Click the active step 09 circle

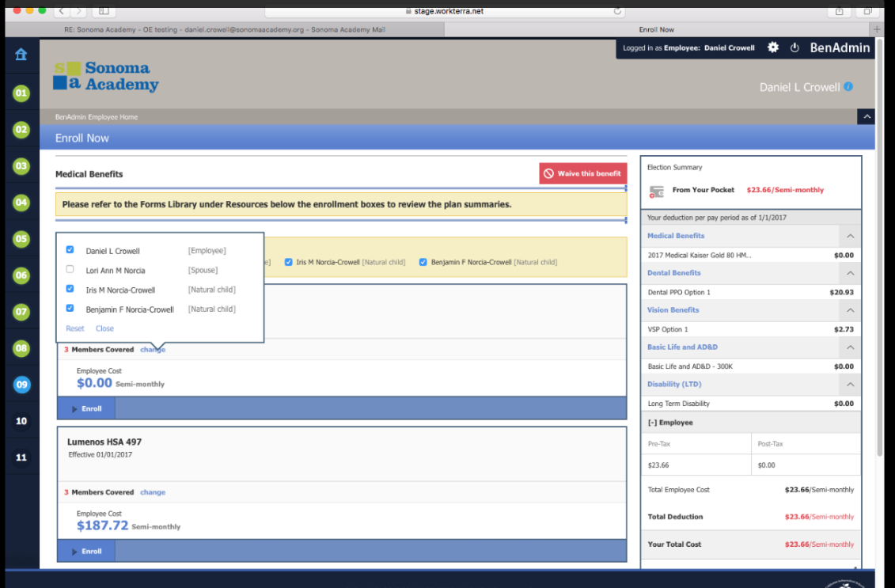tap(21, 384)
